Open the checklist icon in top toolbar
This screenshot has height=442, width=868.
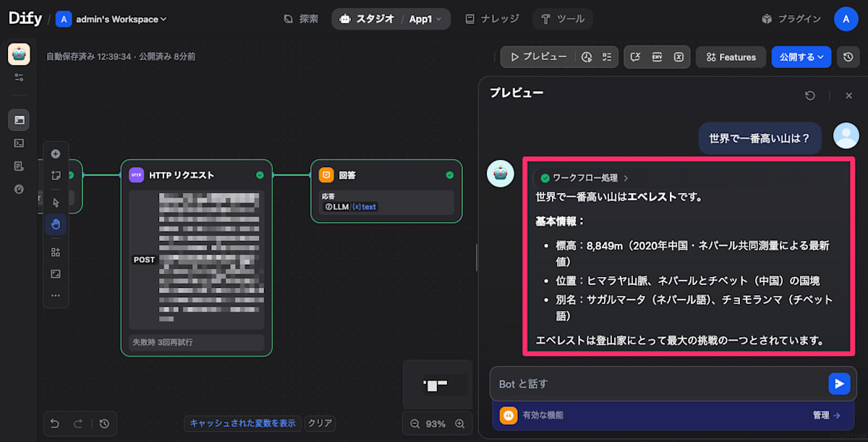pyautogui.click(x=607, y=56)
